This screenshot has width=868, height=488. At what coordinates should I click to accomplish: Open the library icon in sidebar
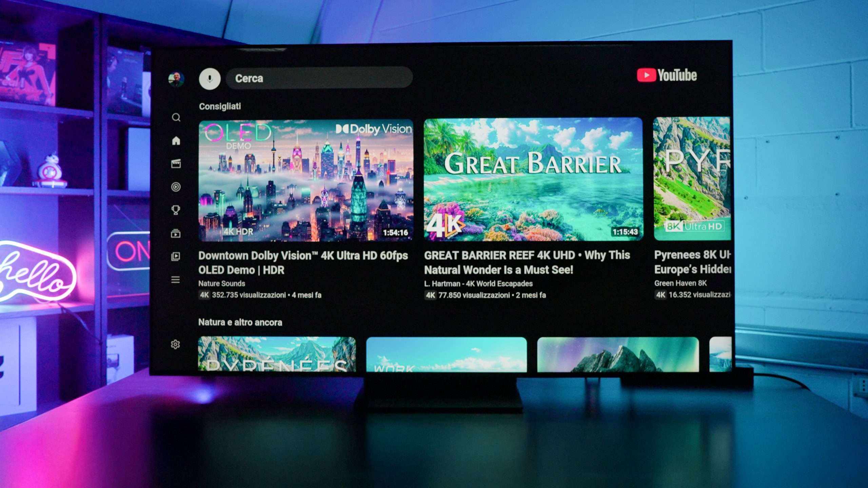176,257
